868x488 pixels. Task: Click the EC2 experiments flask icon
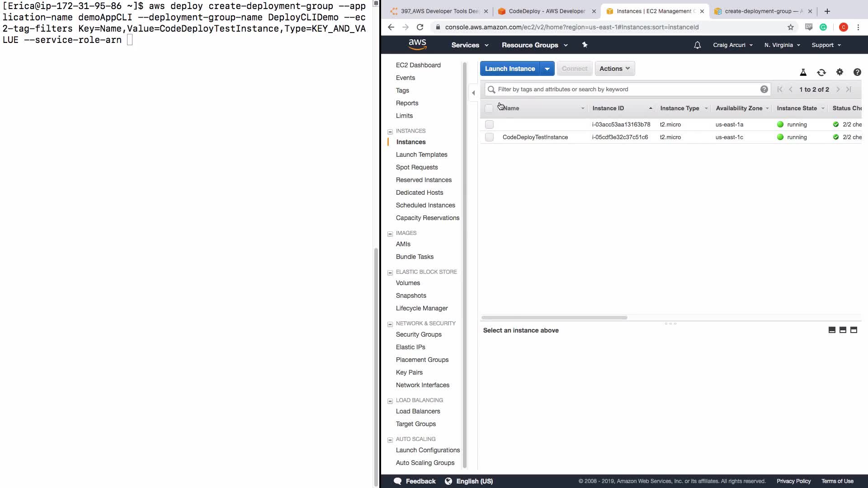803,72
